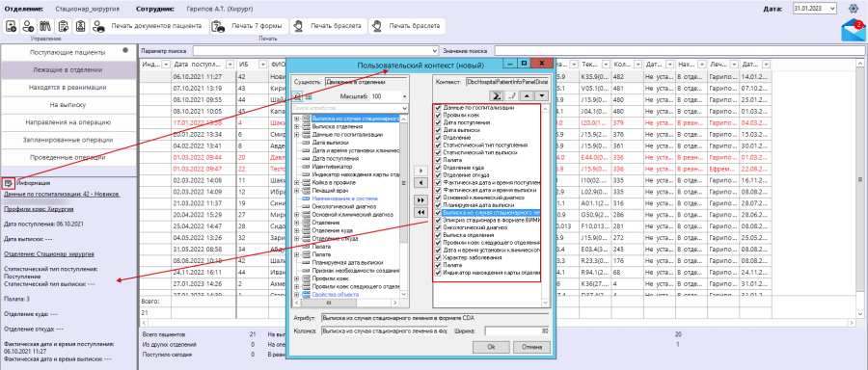The height and width of the screenshot is (370, 868).
Task: Click the sigma (Σ) button under Контекст
Action: click(497, 95)
